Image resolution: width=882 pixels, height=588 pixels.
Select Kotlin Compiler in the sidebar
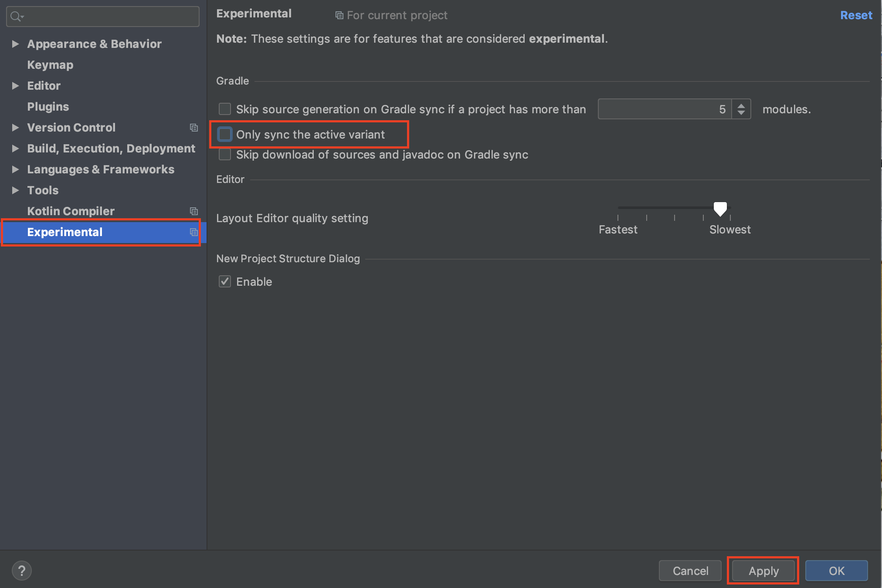coord(70,211)
